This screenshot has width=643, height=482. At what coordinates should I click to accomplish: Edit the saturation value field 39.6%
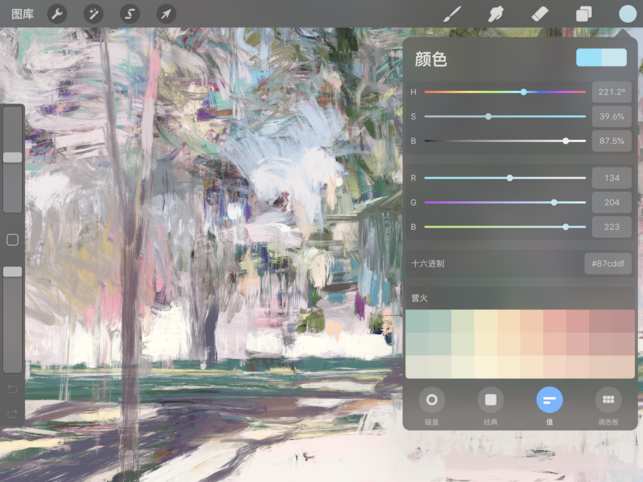click(611, 117)
